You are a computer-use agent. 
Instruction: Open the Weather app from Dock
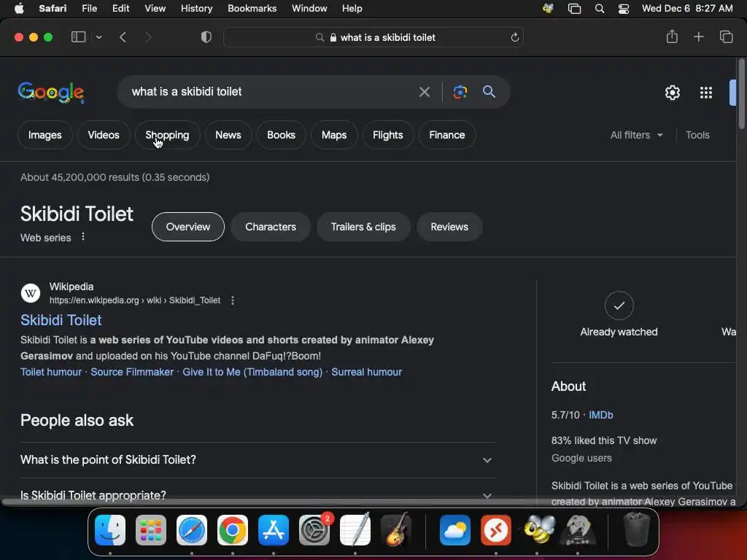point(455,529)
